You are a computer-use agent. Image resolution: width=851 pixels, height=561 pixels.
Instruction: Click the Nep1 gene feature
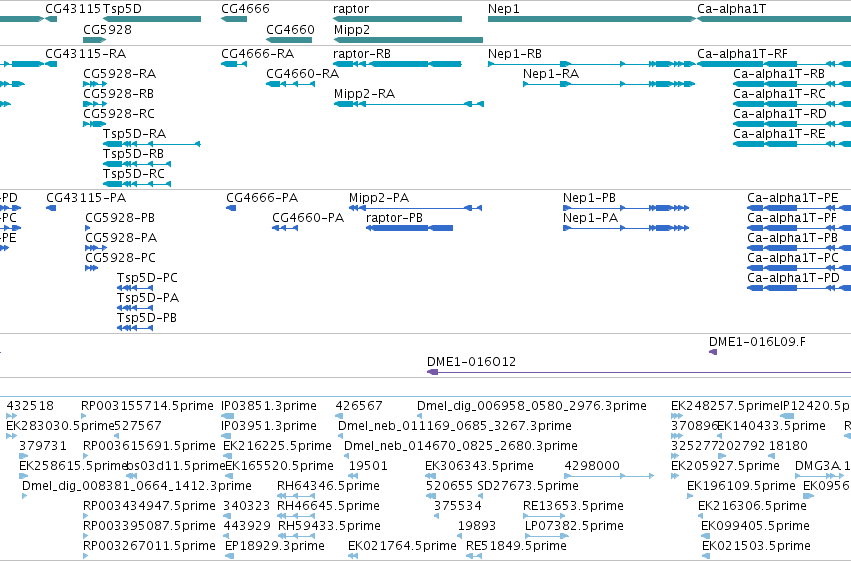point(592,19)
